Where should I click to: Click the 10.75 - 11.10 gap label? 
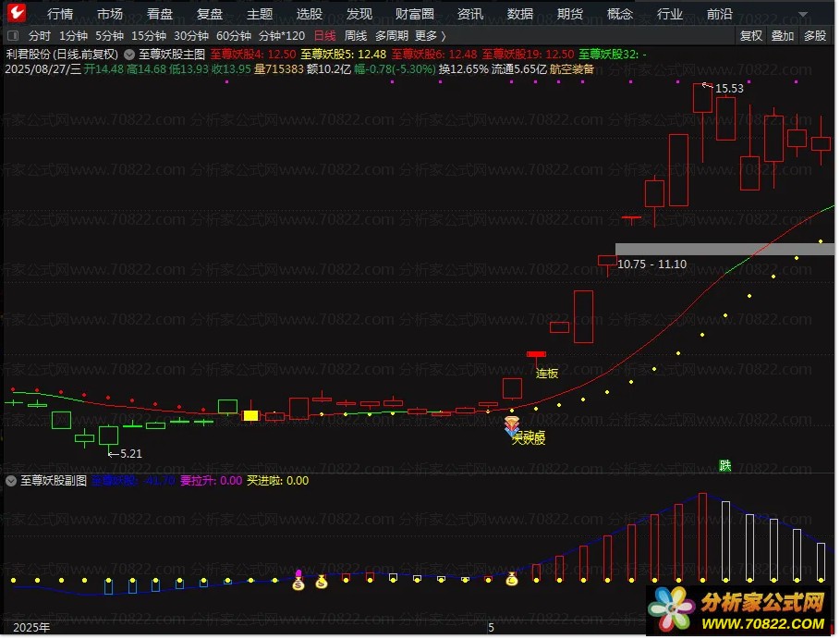(x=652, y=264)
